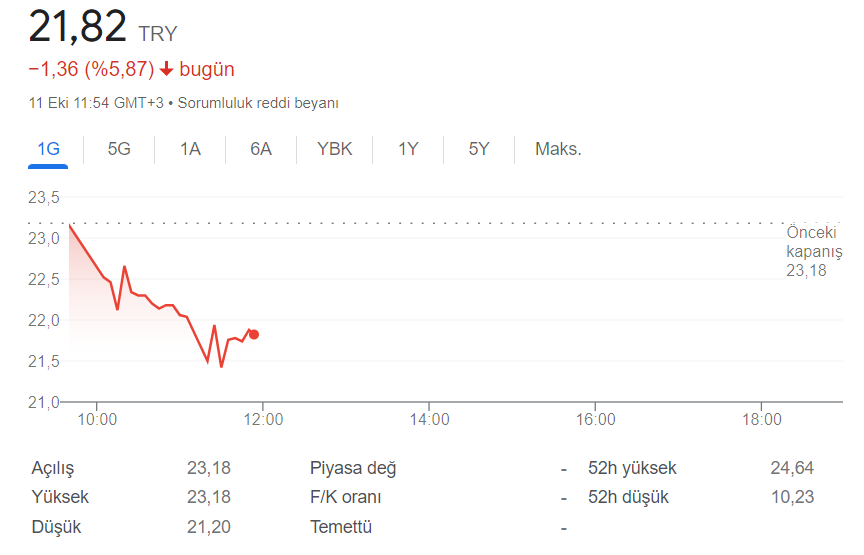
Task: Click the 10:00 tick on time axis
Action: (x=97, y=419)
